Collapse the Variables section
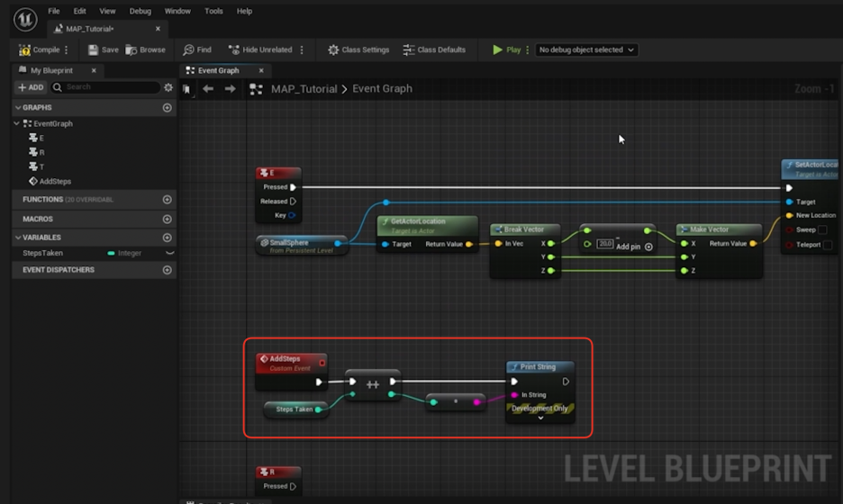This screenshot has height=504, width=843. pos(18,238)
